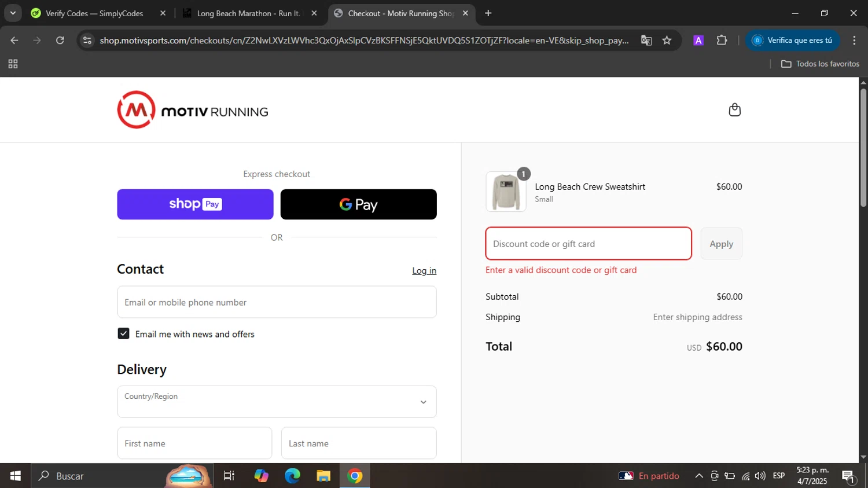The width and height of the screenshot is (868, 488).
Task: Click the Motiv Running logo
Action: (193, 110)
